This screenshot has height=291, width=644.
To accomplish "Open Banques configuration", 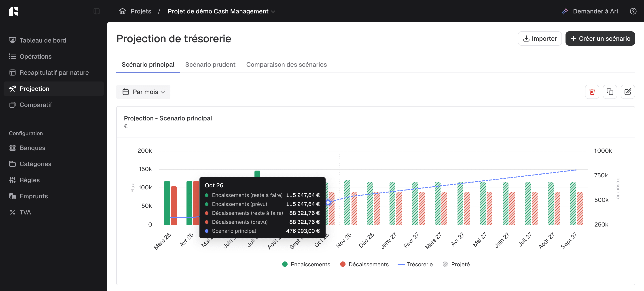I will 53,148.
